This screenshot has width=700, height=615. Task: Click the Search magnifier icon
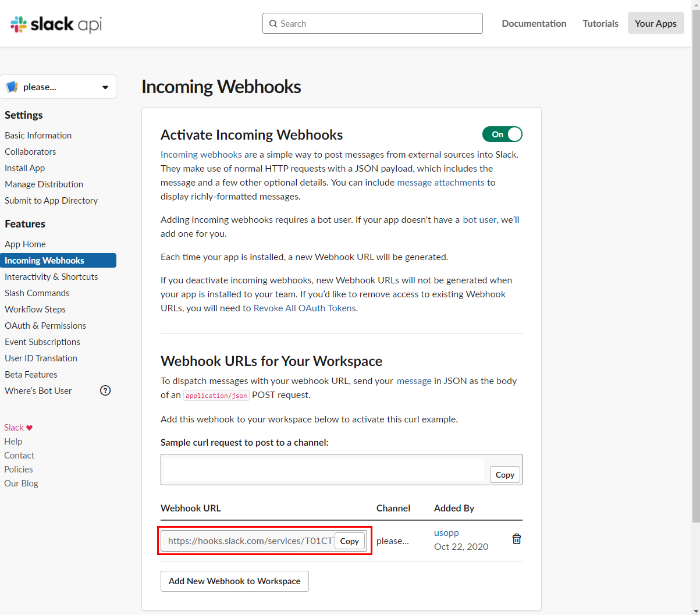[x=273, y=24]
